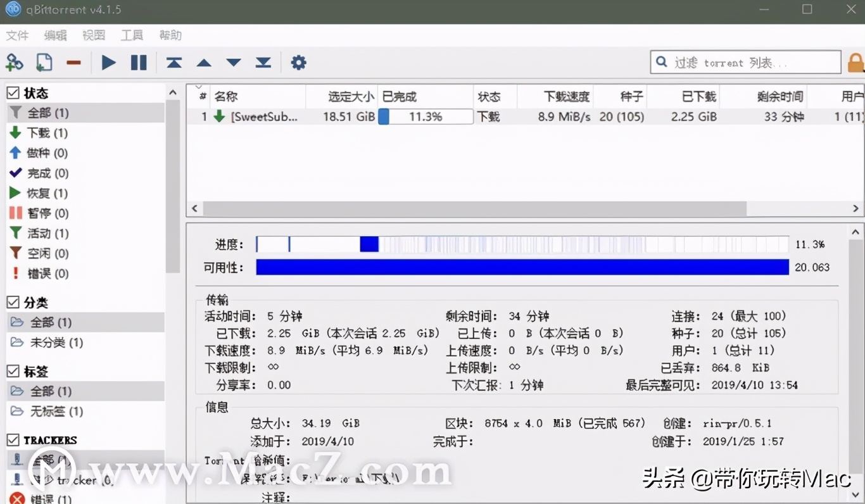
Task: Click the torrent filter search field
Action: coord(747,62)
